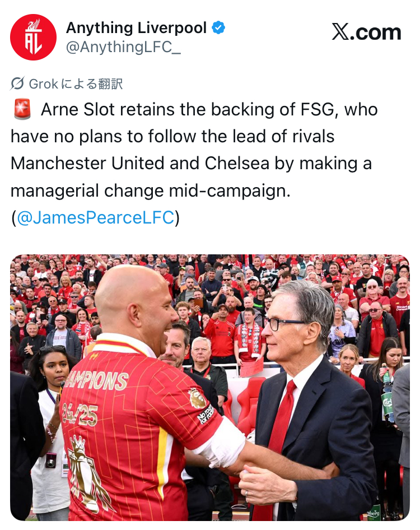Click the 24/25 number on the shirt

(79, 415)
